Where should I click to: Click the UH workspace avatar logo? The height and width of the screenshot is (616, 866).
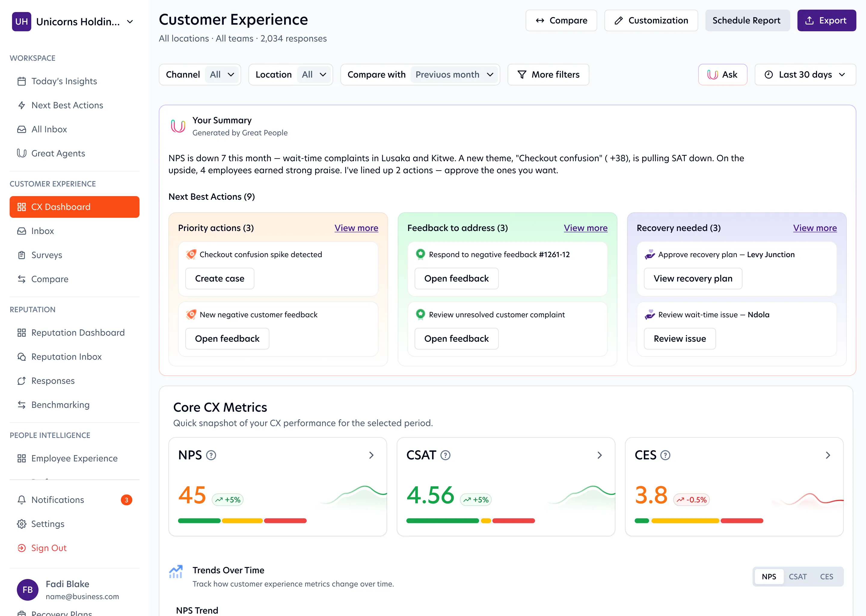(x=22, y=22)
